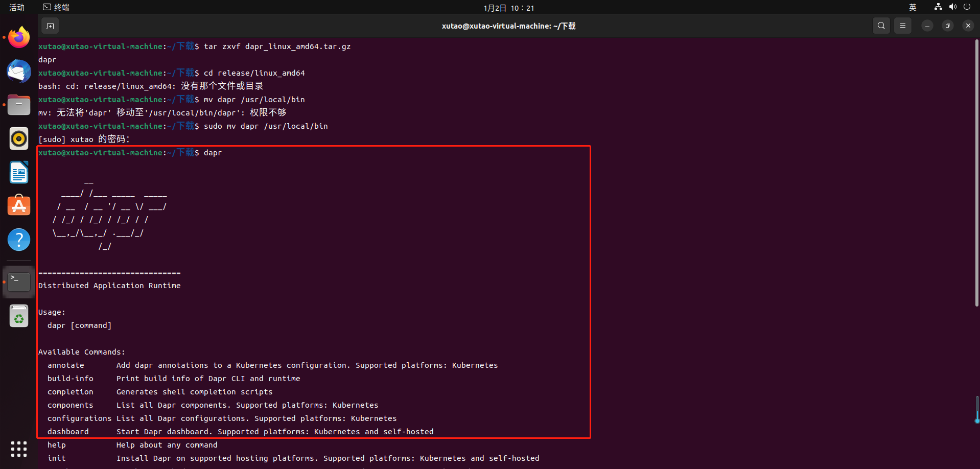Open the power menu icon
This screenshot has width=980, height=469.
click(967, 7)
